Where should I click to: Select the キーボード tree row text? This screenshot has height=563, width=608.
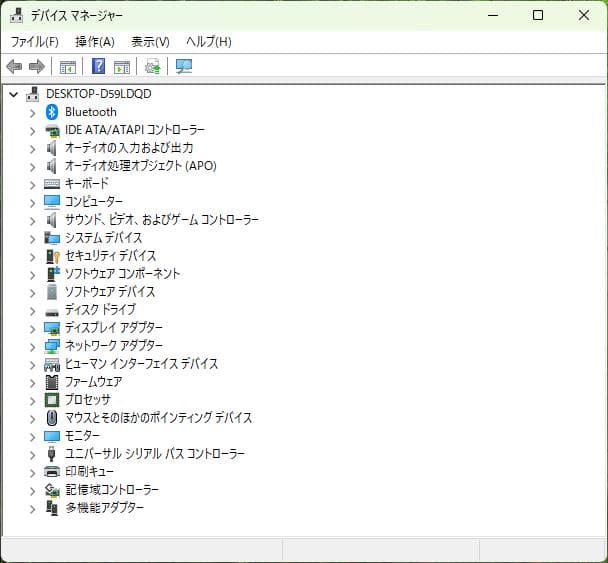[x=86, y=183]
